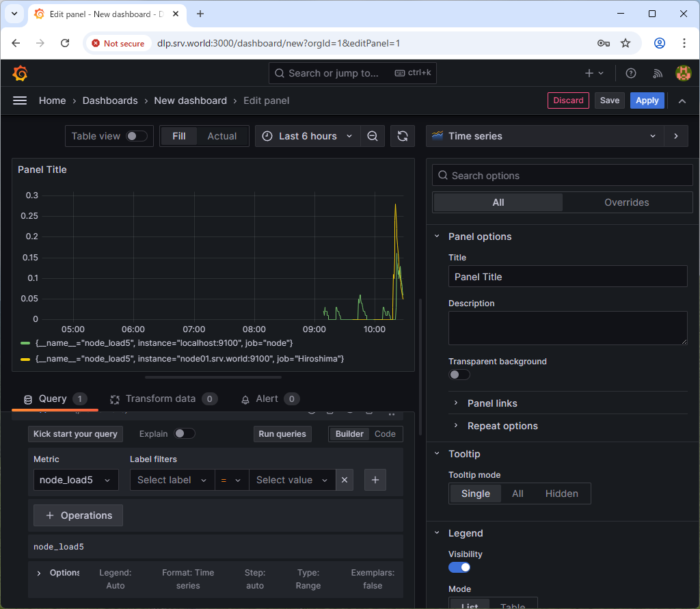Viewport: 700px width, 609px height.
Task: Add query Operations
Action: point(78,515)
